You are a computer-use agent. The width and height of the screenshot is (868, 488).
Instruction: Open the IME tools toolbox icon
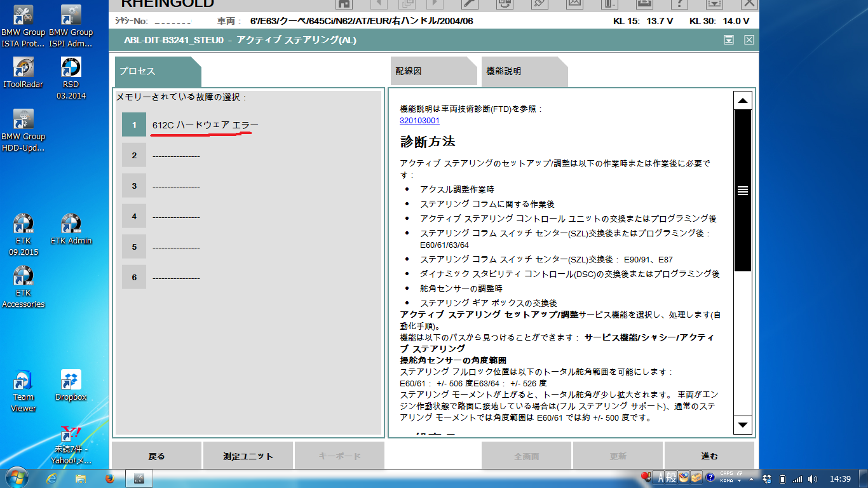[x=696, y=478]
